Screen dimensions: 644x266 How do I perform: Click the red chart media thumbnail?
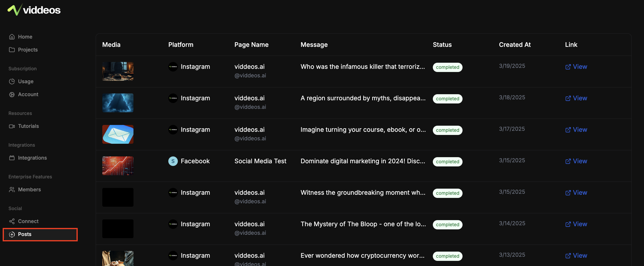[118, 166]
